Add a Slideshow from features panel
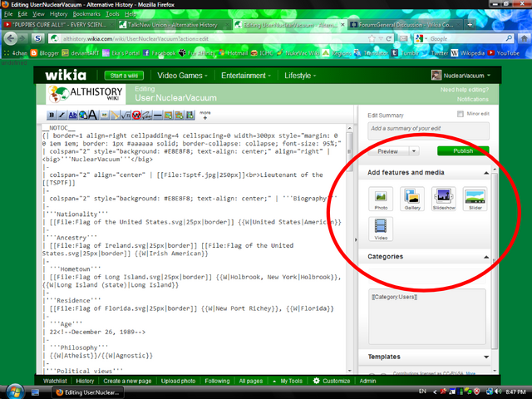Viewport: 532px width, 399px height. [x=444, y=199]
